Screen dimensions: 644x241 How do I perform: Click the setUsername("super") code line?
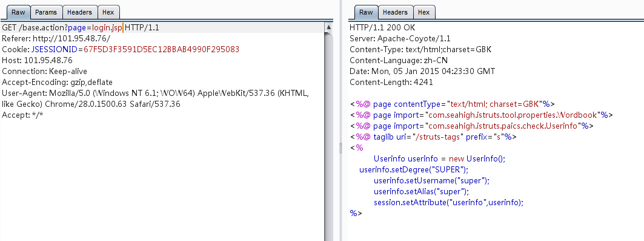(432, 180)
